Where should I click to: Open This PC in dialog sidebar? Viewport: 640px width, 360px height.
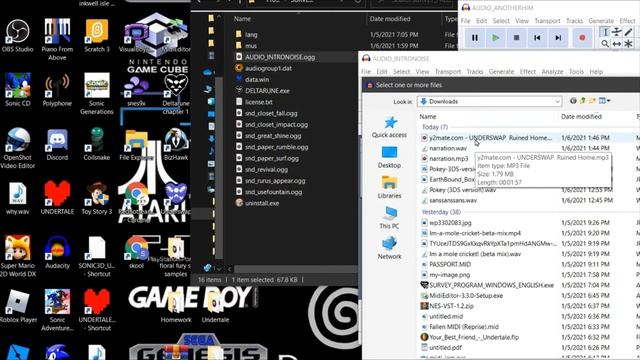coord(389,218)
